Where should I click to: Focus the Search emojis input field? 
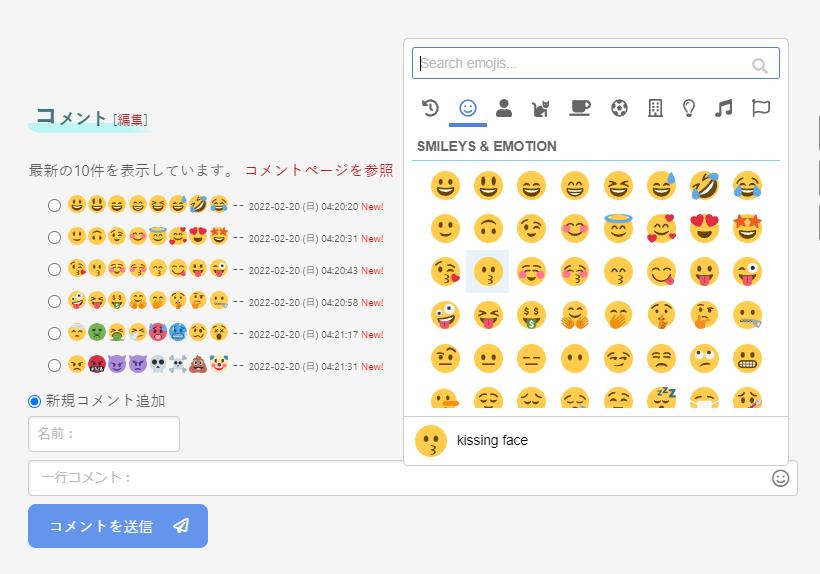(x=583, y=64)
